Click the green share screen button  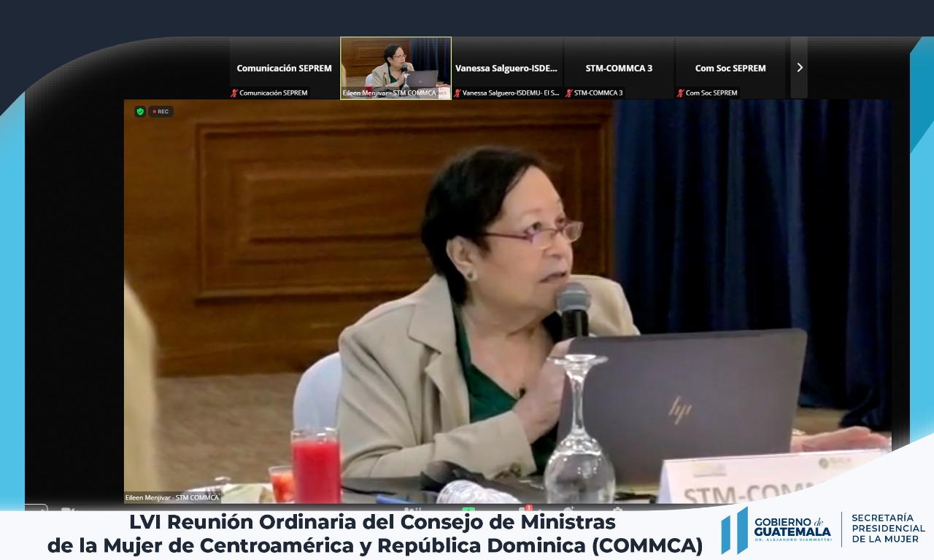point(468,508)
